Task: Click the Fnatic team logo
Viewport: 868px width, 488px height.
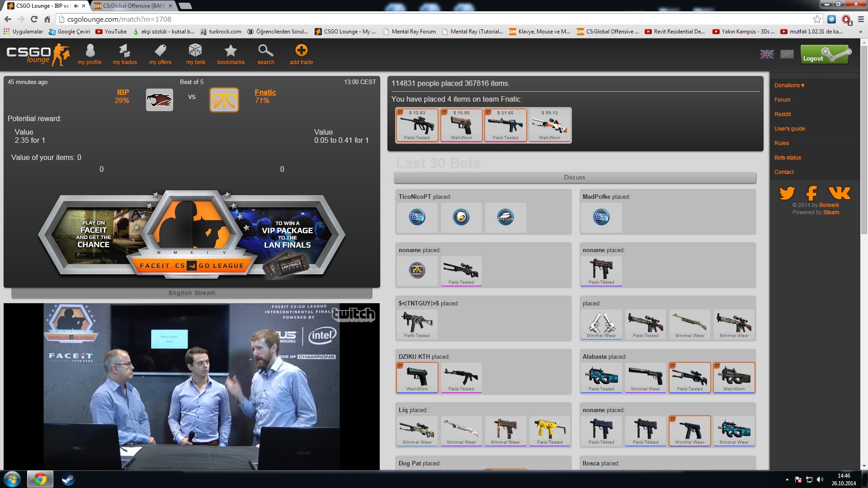Action: (224, 99)
